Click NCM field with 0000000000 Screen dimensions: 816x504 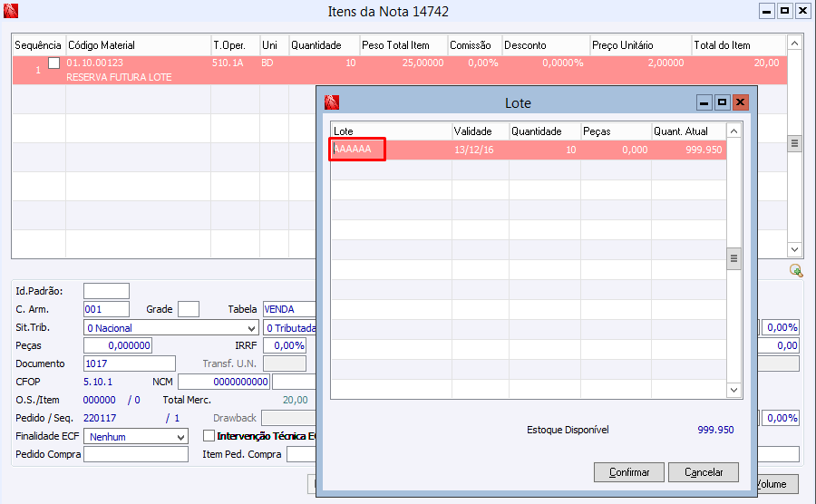point(224,382)
